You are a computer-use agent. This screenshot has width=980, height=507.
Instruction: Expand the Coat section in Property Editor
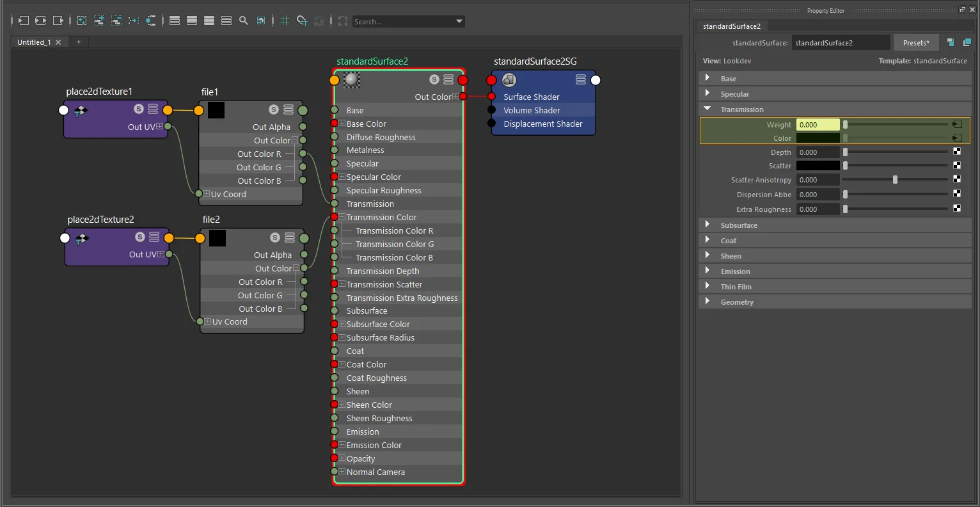click(835, 241)
